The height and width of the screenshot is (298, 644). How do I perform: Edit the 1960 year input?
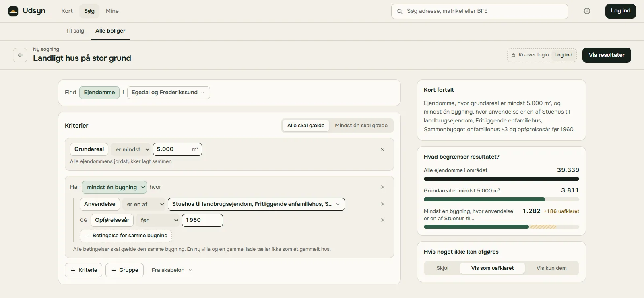pos(202,220)
